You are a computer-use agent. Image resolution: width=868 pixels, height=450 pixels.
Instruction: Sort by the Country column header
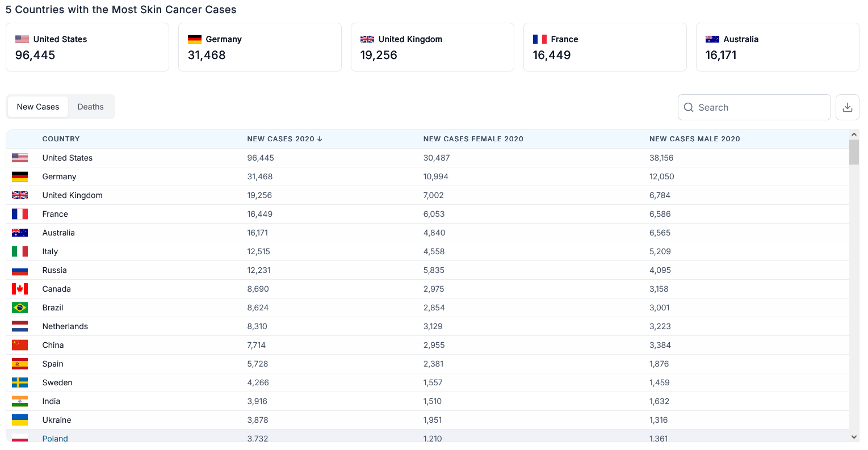click(61, 139)
